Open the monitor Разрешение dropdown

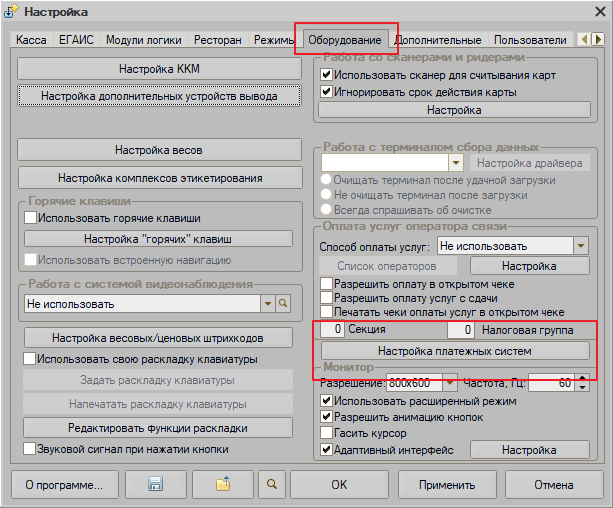click(x=450, y=382)
